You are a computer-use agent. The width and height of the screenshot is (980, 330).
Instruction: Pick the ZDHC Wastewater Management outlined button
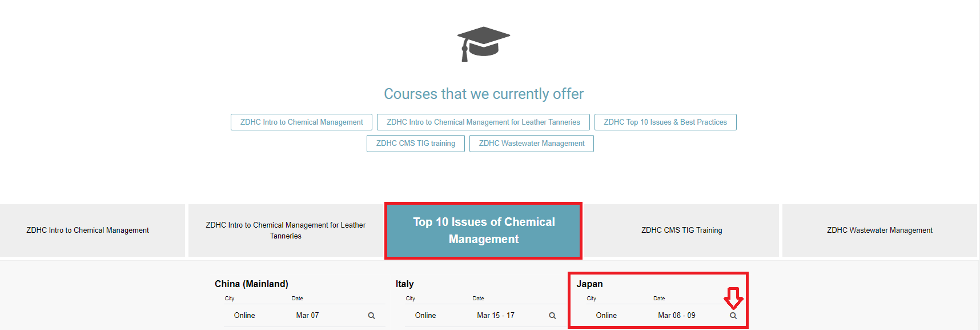point(532,144)
